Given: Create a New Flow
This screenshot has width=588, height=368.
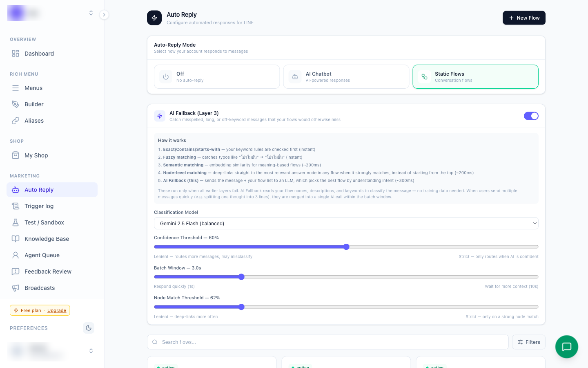Looking at the screenshot, I should [x=524, y=18].
